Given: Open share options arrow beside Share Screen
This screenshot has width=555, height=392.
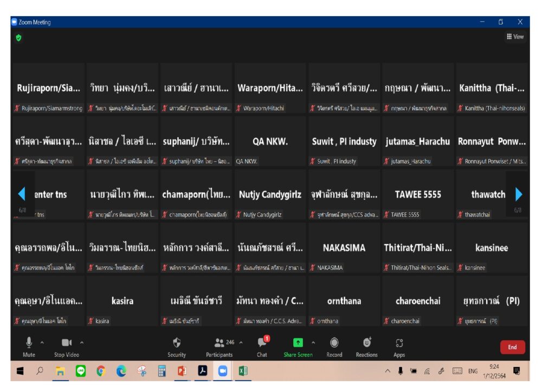Looking at the screenshot, I should [313, 343].
